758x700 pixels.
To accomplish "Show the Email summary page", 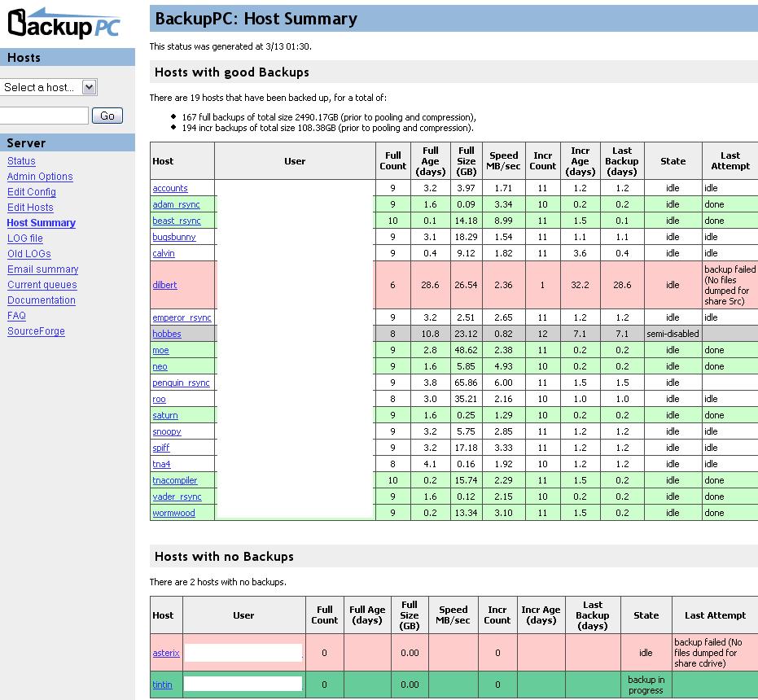I will tap(43, 269).
